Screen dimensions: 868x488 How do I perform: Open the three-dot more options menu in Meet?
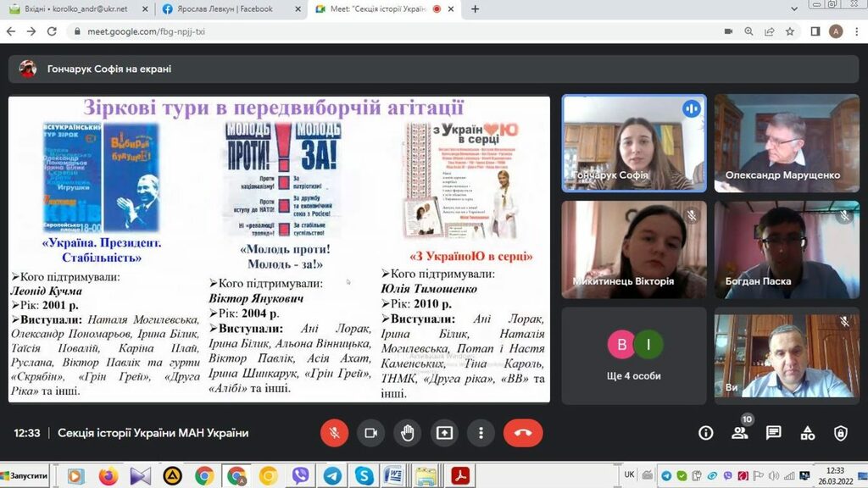click(481, 433)
